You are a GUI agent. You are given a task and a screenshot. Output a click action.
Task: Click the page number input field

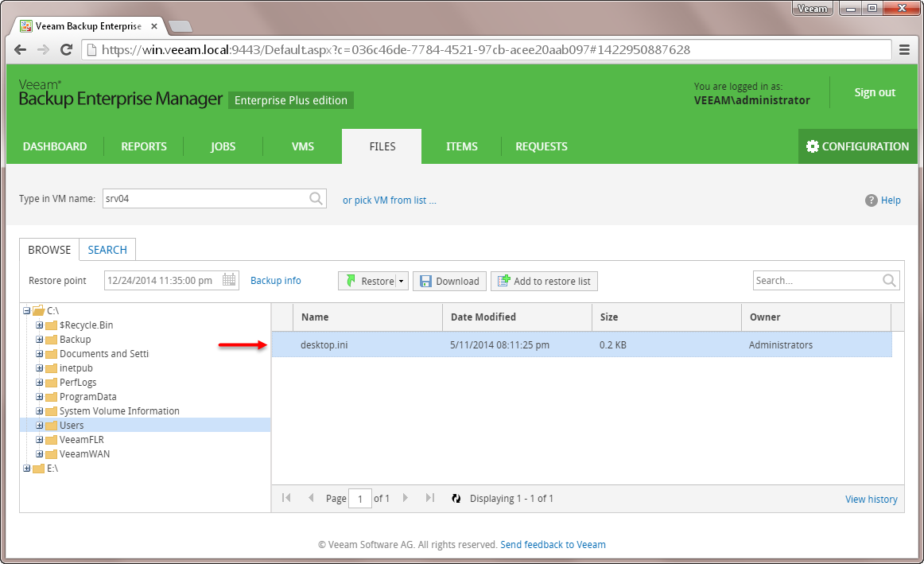pyautogui.click(x=360, y=499)
